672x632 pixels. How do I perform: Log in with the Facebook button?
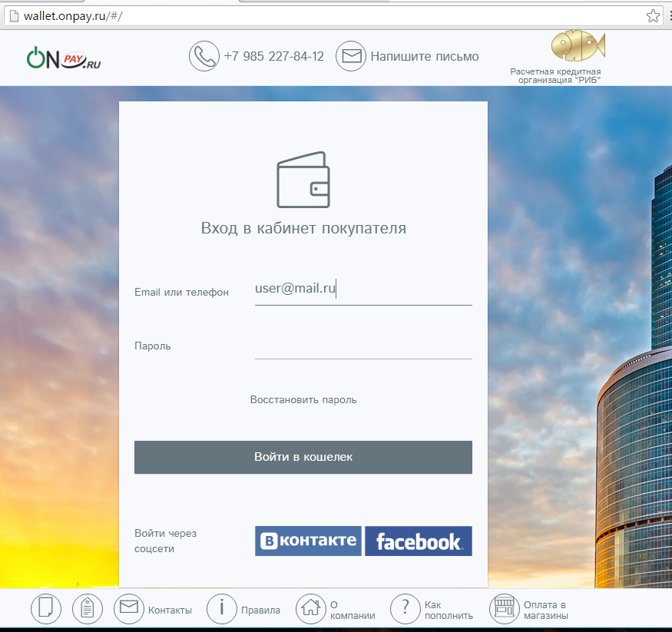pyautogui.click(x=419, y=541)
